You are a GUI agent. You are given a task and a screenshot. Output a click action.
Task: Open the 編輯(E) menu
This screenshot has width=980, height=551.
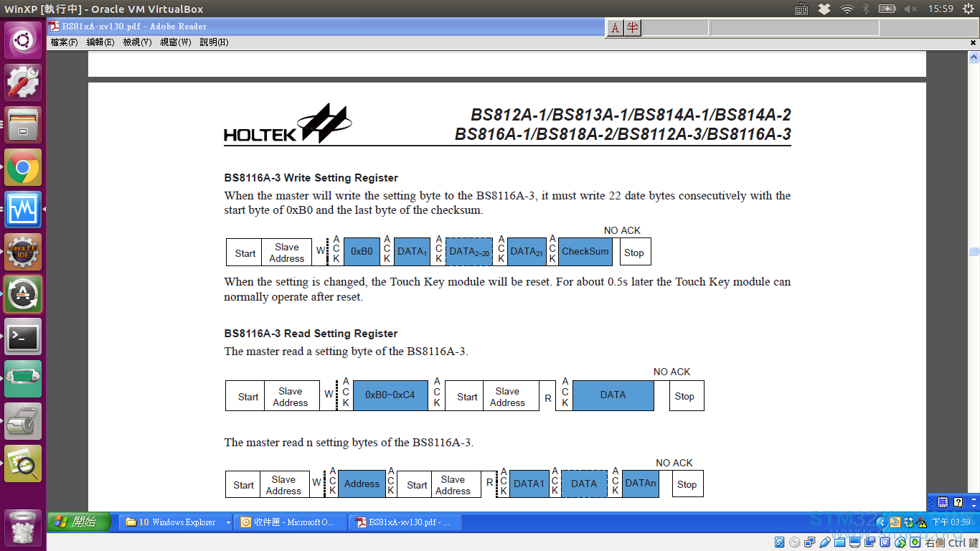[x=100, y=43]
